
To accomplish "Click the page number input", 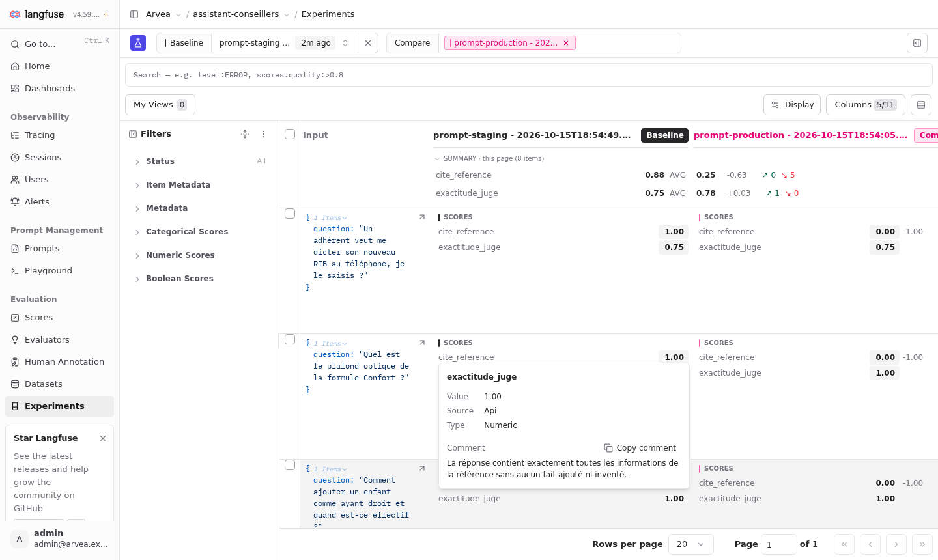I will click(779, 544).
